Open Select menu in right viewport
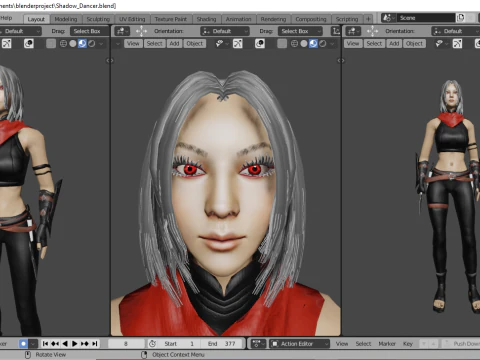This screenshot has height=360, width=480. (x=374, y=44)
